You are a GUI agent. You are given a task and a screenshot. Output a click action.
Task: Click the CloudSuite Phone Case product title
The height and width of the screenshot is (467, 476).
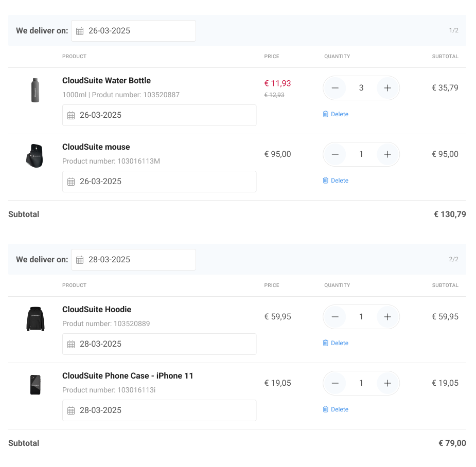128,376
